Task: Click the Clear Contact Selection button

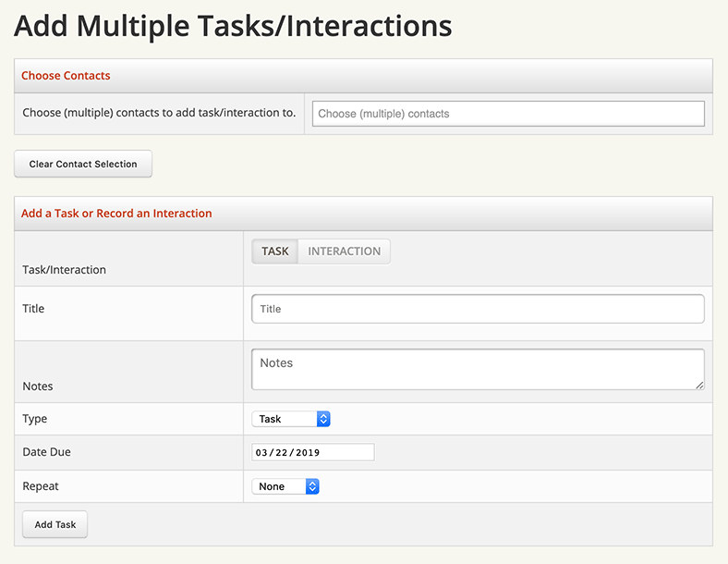Action: [x=83, y=164]
